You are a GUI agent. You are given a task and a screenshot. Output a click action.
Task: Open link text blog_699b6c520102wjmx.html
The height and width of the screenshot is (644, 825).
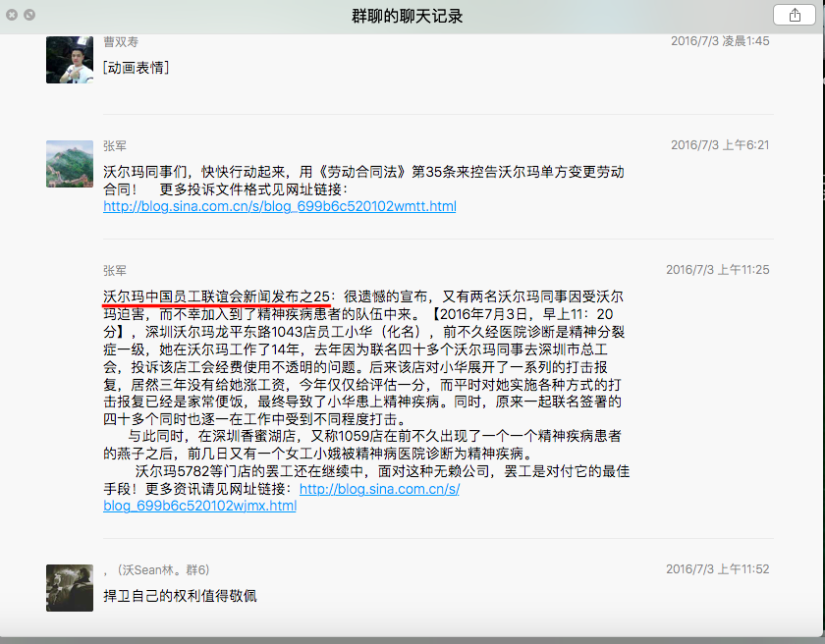click(x=200, y=506)
